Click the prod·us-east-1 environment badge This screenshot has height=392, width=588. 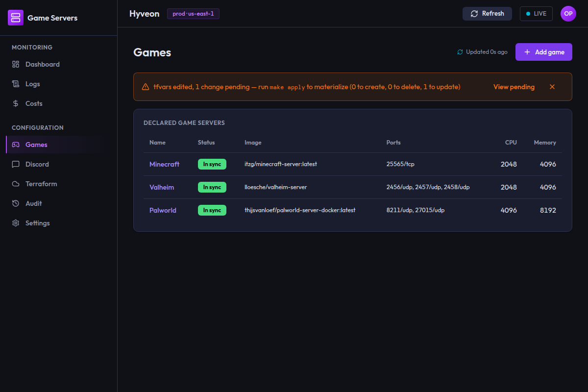193,14
